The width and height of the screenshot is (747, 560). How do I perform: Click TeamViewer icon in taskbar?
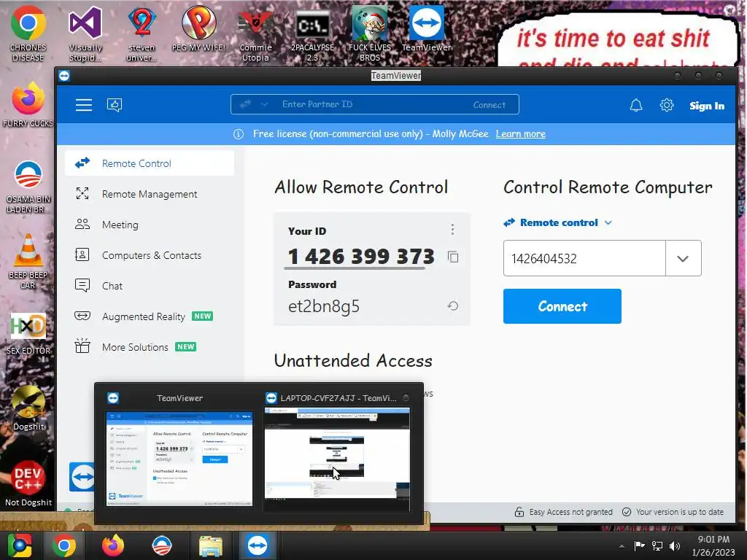[258, 545]
